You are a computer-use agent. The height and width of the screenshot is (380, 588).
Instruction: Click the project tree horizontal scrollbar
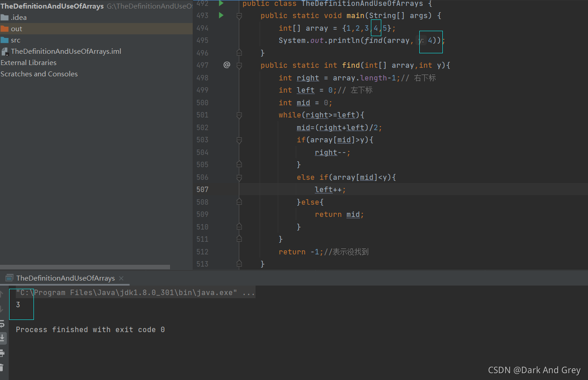point(85,267)
